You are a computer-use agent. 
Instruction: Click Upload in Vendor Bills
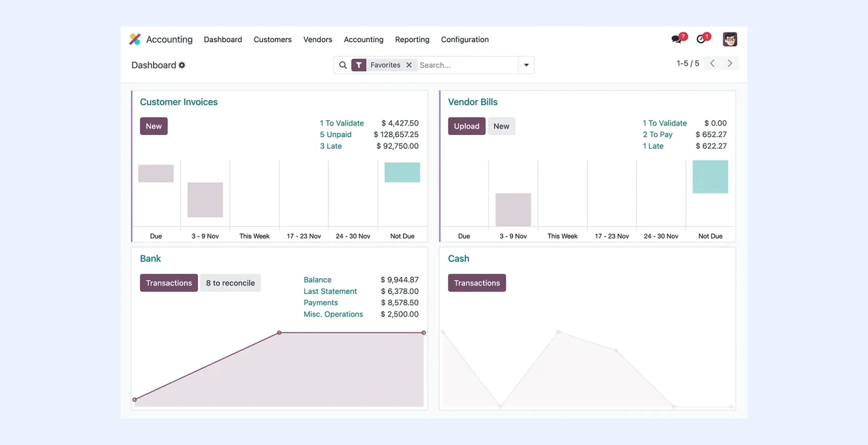tap(466, 126)
